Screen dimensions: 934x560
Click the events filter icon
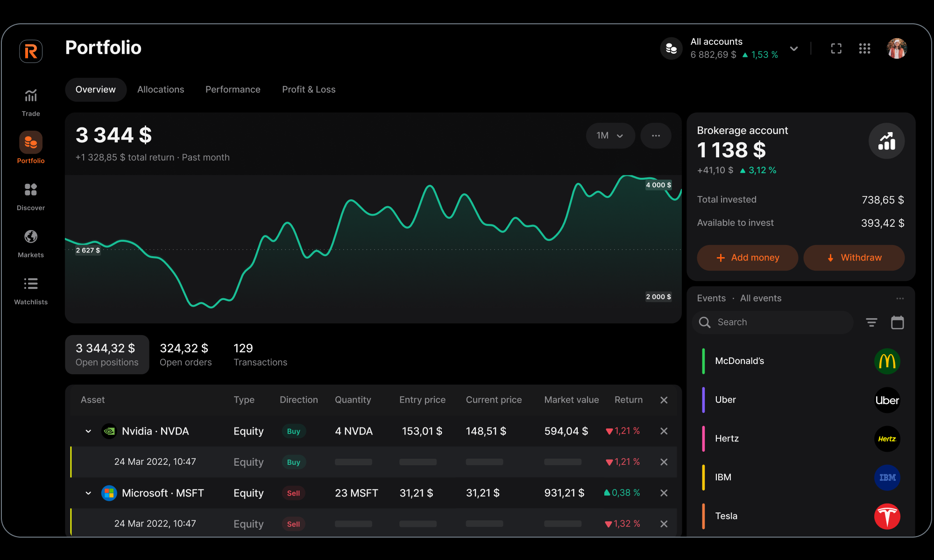[x=871, y=322]
